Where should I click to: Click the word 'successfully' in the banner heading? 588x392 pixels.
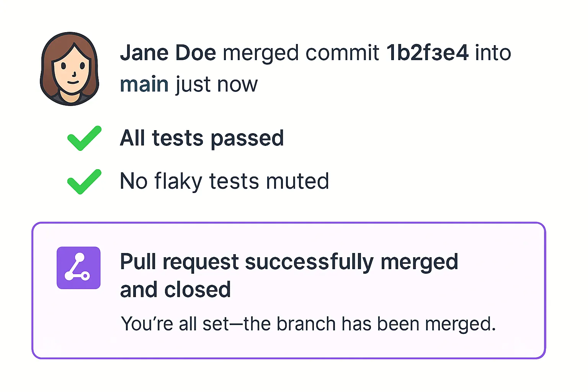click(x=309, y=262)
